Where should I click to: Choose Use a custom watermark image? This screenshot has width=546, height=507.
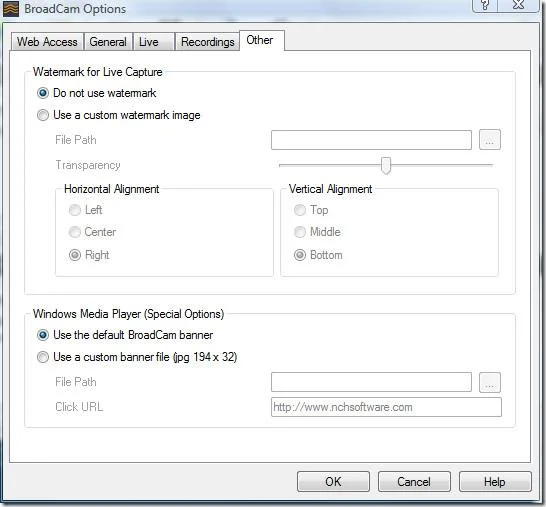(x=118, y=115)
